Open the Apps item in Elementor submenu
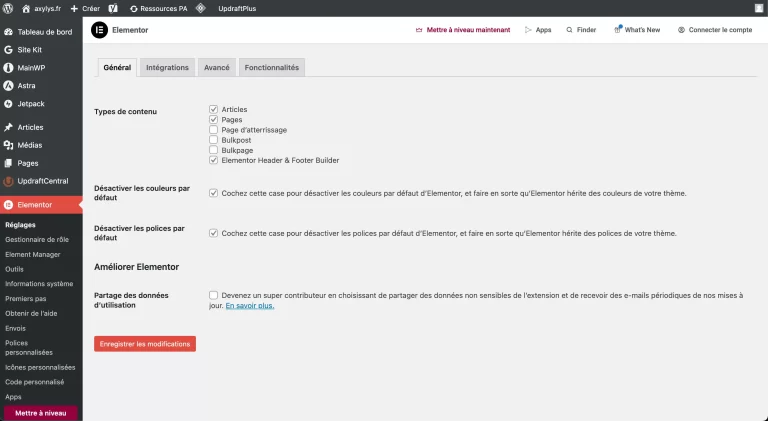 (x=13, y=397)
